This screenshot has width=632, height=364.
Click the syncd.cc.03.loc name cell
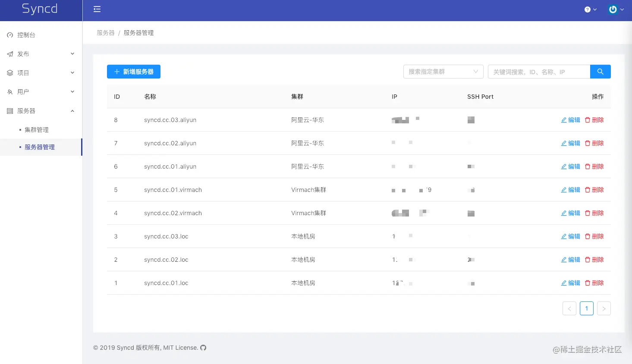[166, 236]
